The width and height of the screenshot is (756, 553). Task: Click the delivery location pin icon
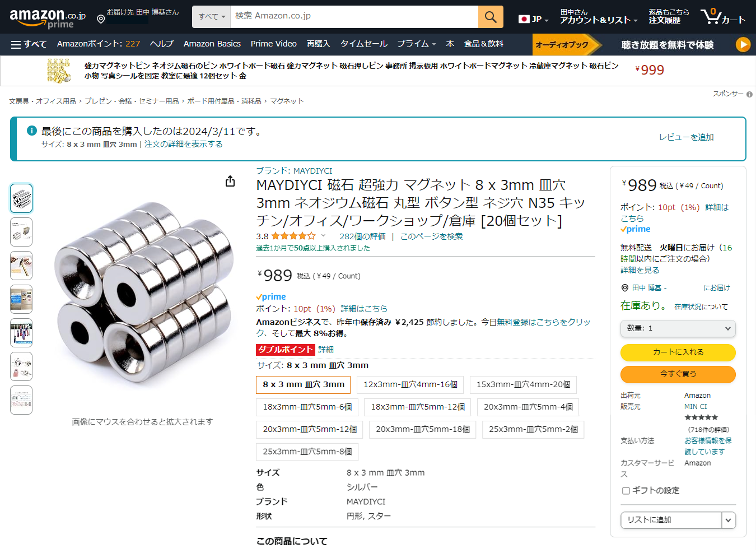(x=101, y=20)
